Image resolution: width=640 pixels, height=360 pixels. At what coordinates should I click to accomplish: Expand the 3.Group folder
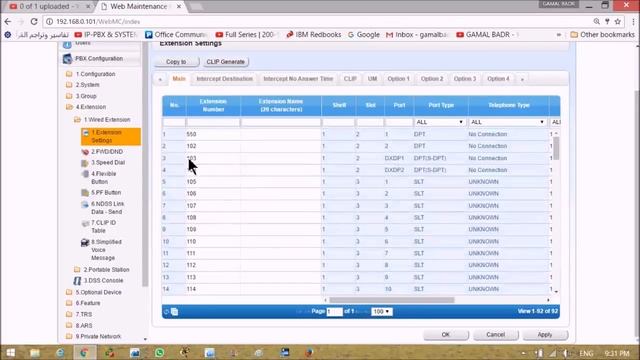coord(69,96)
